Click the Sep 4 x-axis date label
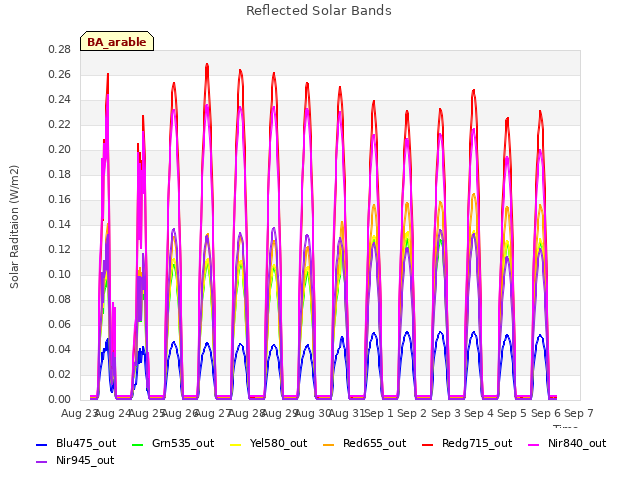 [x=479, y=413]
